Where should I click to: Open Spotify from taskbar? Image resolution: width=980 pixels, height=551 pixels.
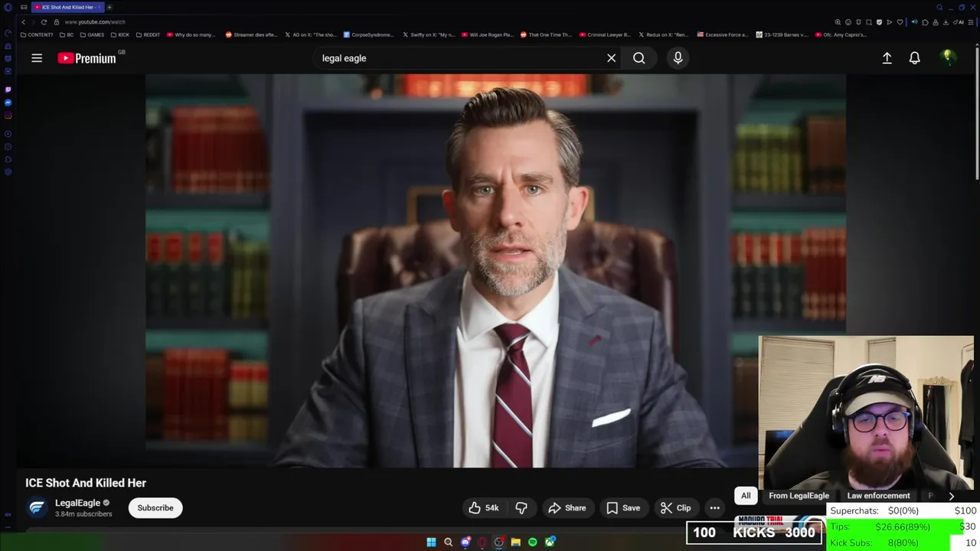click(532, 542)
